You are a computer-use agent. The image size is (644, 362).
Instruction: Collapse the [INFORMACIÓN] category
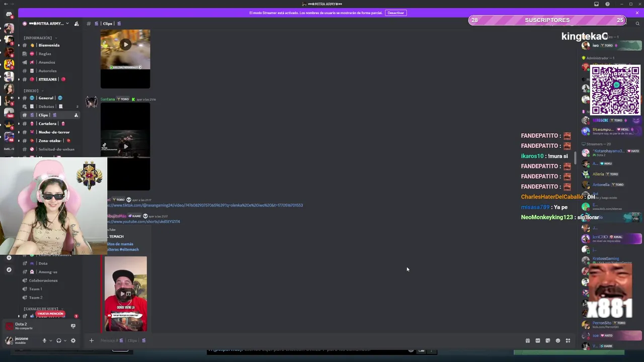tap(40, 38)
